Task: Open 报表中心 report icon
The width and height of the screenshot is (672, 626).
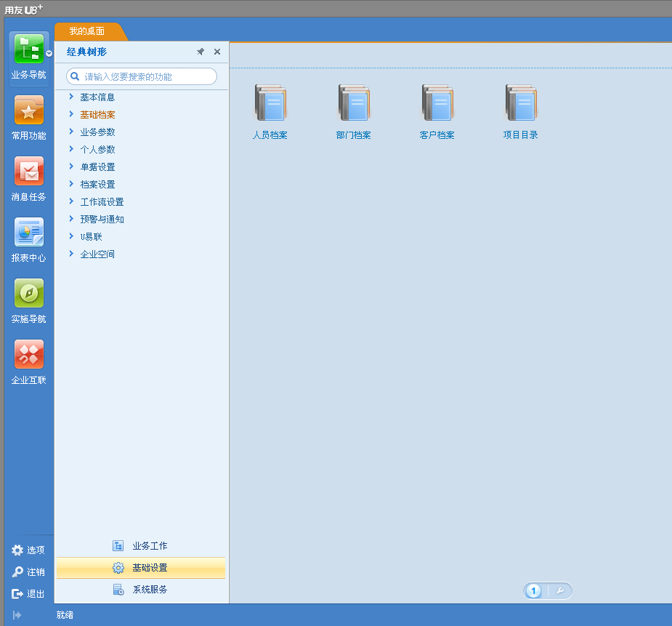Action: point(29,233)
